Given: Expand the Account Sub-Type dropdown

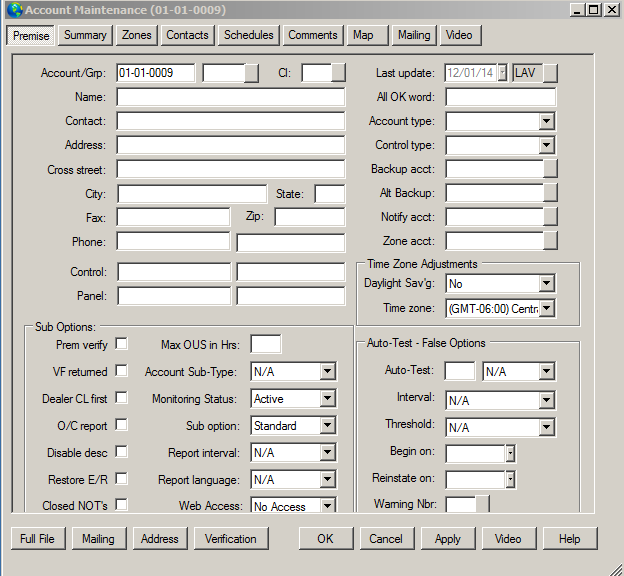Looking at the screenshot, I should 327,371.
